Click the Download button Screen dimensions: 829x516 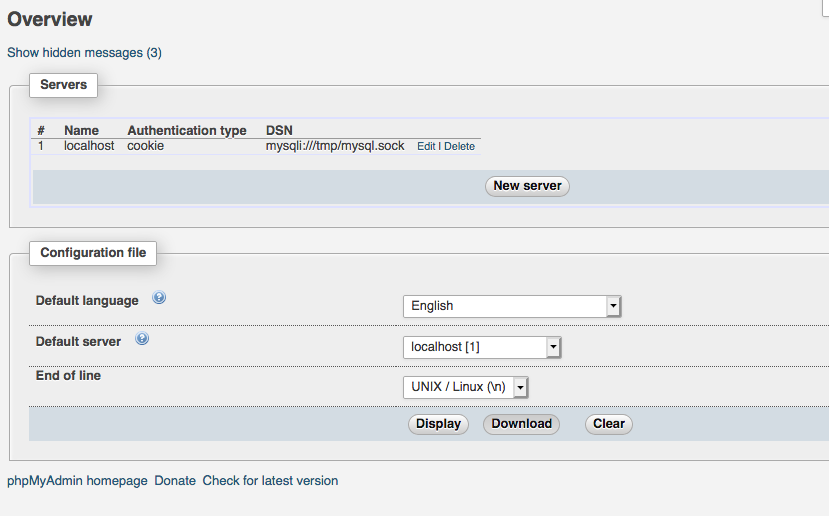coord(521,424)
